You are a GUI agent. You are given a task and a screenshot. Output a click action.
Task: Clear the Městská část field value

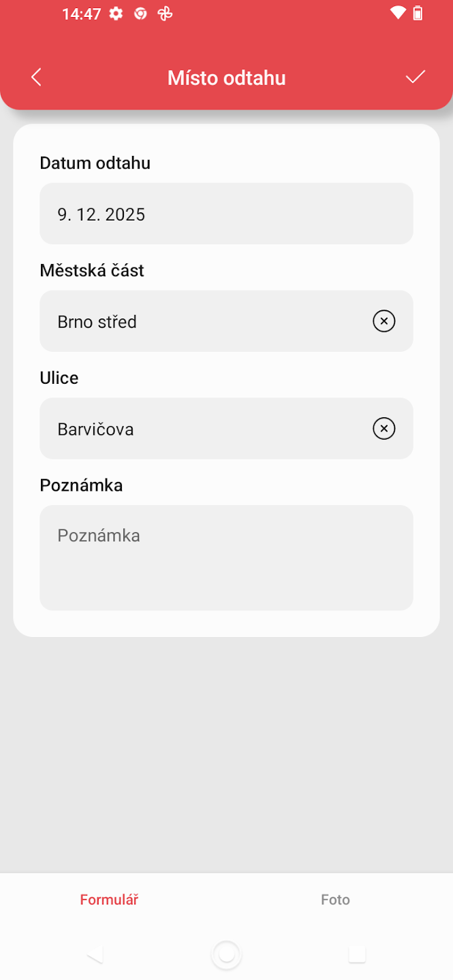(x=384, y=321)
